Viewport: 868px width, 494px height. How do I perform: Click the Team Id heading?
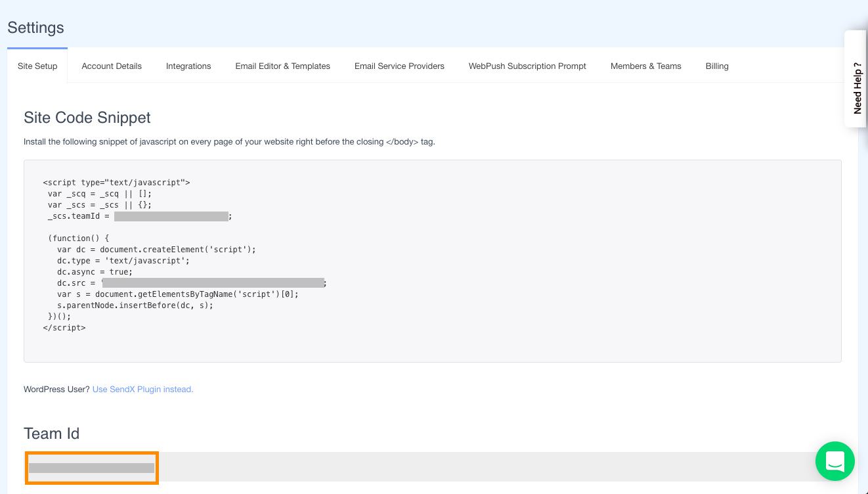click(x=51, y=434)
